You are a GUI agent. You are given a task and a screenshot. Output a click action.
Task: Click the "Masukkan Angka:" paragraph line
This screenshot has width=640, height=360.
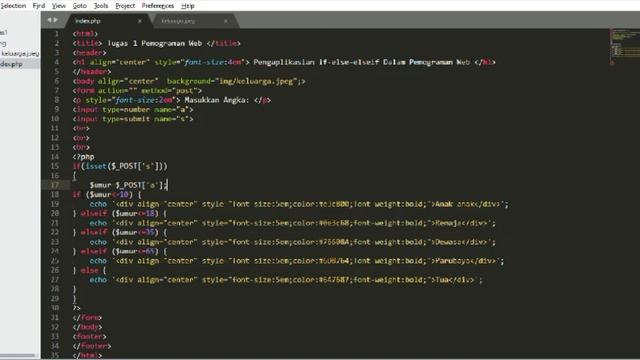(172, 100)
